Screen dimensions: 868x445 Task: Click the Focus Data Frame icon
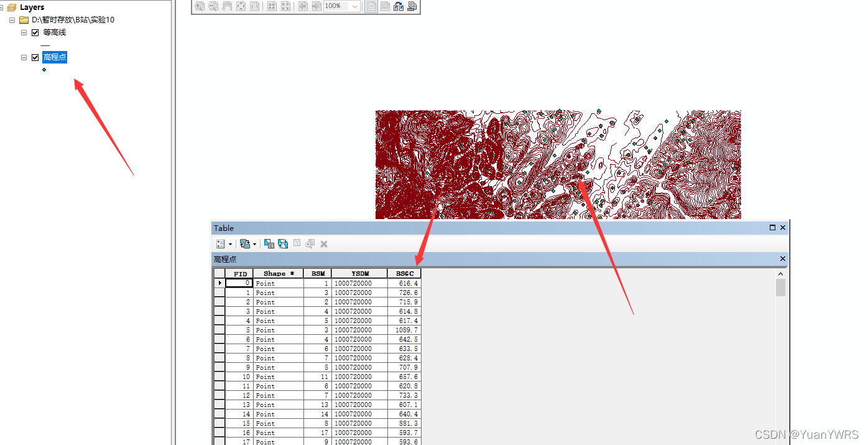[385, 6]
